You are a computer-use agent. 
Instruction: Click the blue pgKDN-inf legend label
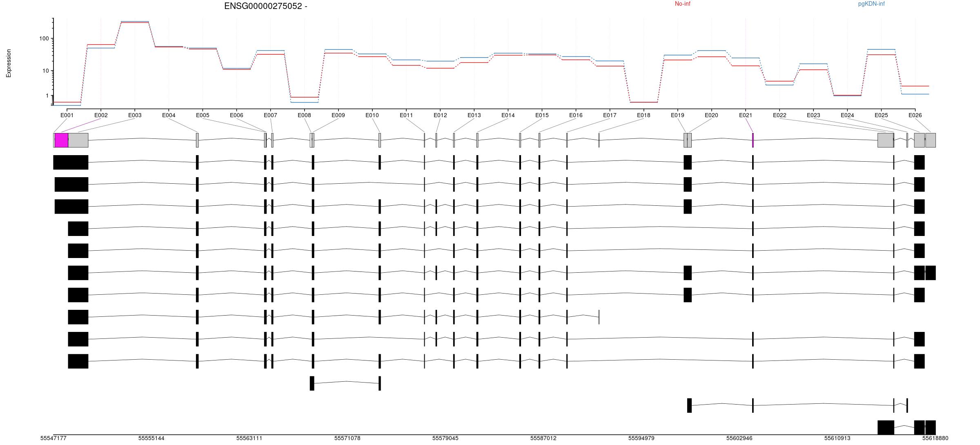(871, 4)
